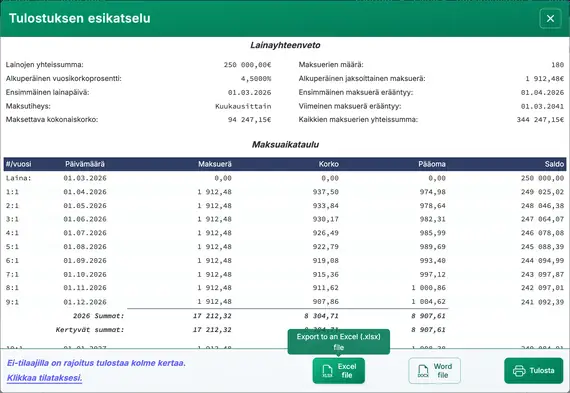Image resolution: width=570 pixels, height=393 pixels.
Task: Click the 'Lainojen yhteissumma:' label
Action: (44, 65)
